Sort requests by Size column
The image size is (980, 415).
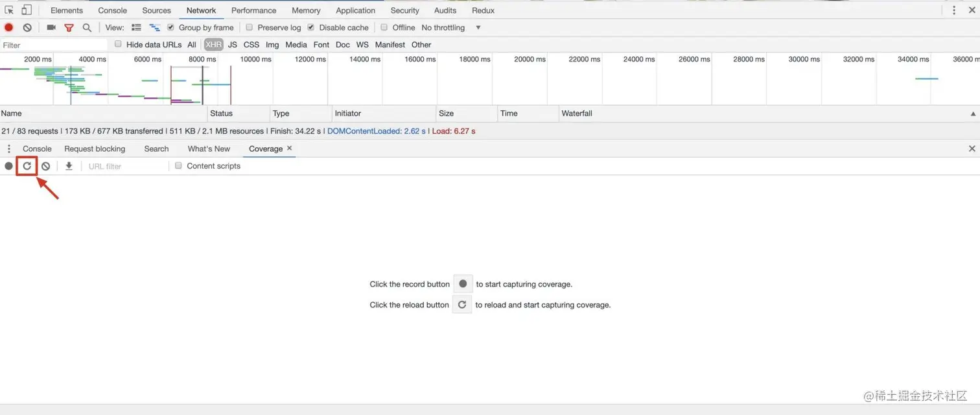[467, 113]
